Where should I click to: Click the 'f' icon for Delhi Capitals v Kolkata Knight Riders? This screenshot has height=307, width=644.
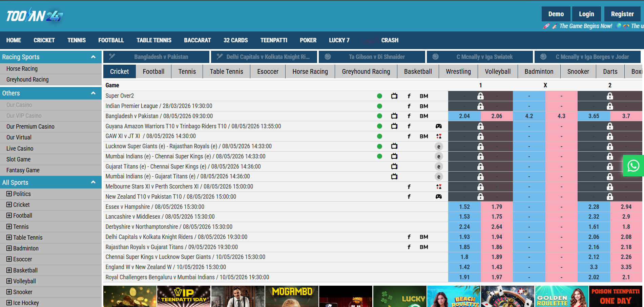click(409, 237)
